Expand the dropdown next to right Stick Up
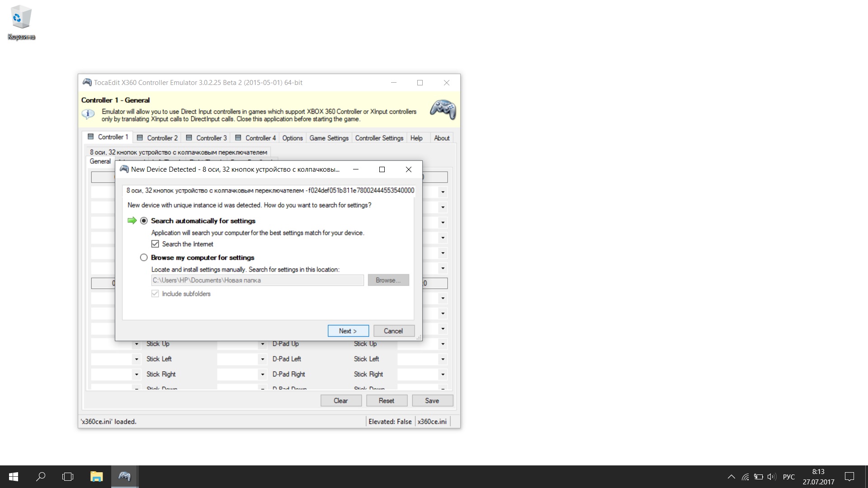The width and height of the screenshot is (868, 488). (x=443, y=344)
